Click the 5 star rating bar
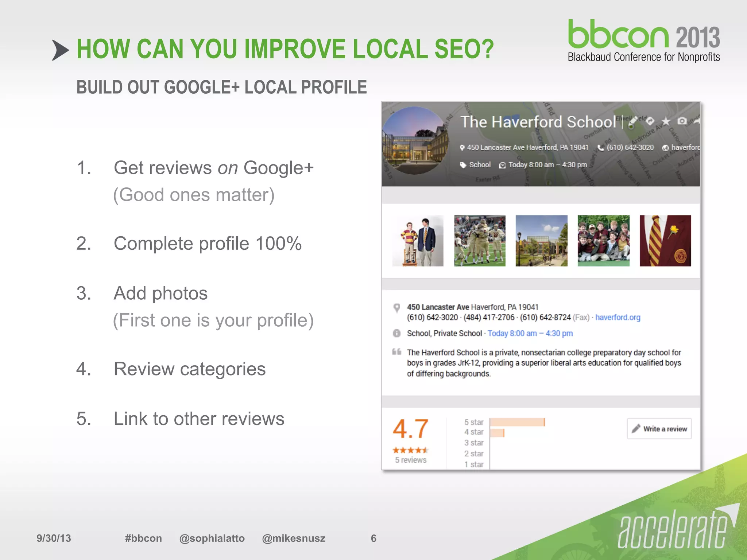 pos(517,422)
